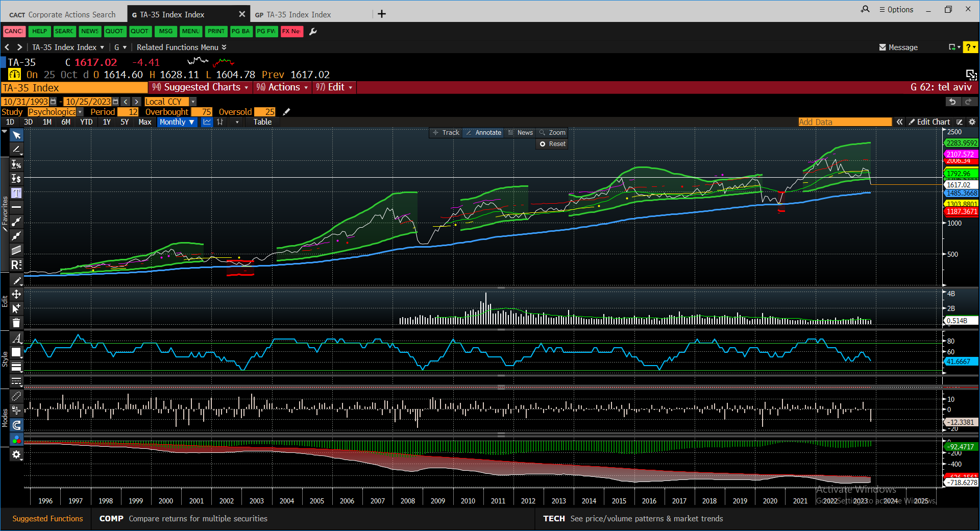
Task: Switch to Corporate Actions Search tab
Action: (63, 15)
